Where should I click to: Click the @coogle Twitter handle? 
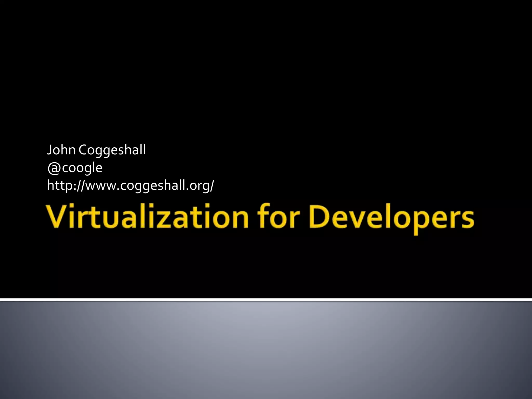point(75,168)
